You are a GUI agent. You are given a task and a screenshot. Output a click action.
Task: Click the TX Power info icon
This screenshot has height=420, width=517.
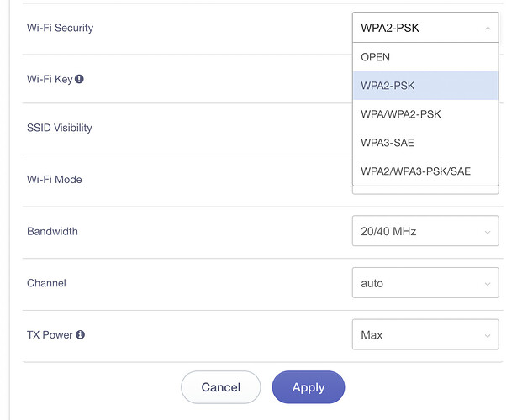point(80,334)
